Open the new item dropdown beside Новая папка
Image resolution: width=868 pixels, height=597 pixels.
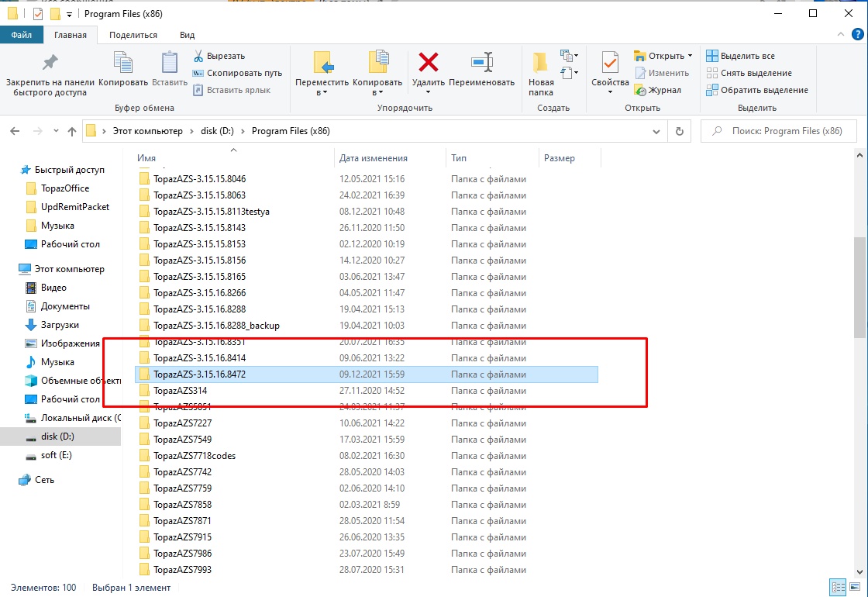tap(569, 56)
